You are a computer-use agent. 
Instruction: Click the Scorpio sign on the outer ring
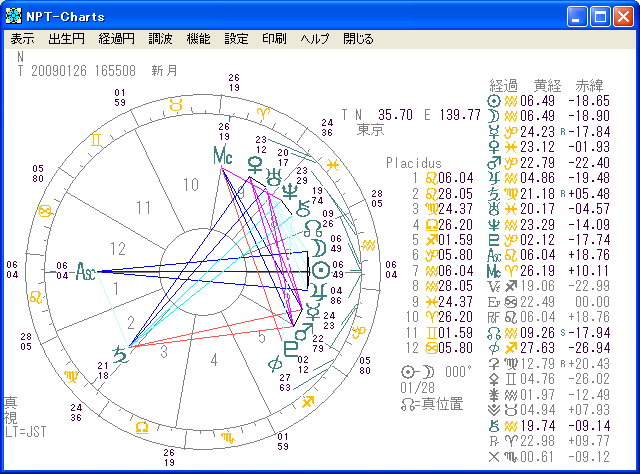coord(228,438)
